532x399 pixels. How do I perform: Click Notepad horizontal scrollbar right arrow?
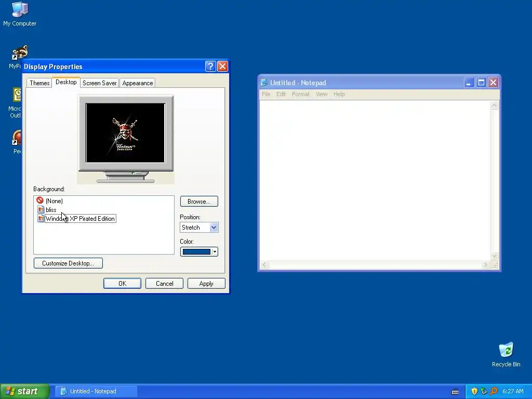pyautogui.click(x=486, y=265)
